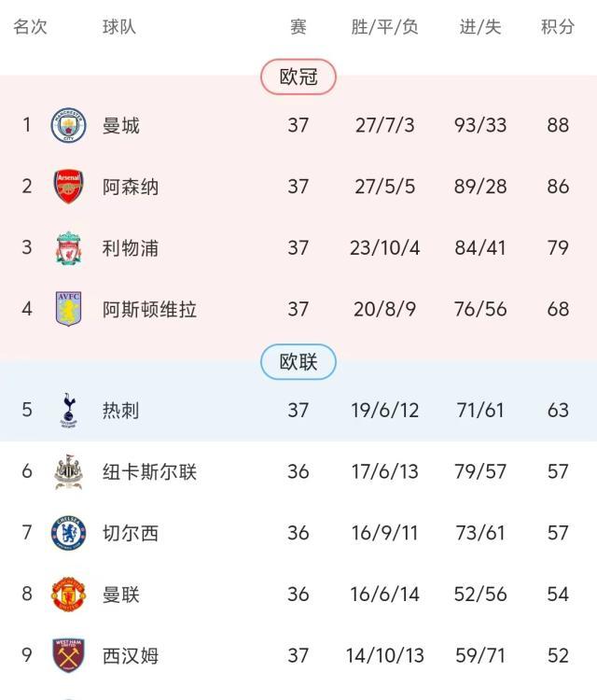Image resolution: width=597 pixels, height=700 pixels.
Task: Click the 欧联 zone label
Action: [x=298, y=361]
